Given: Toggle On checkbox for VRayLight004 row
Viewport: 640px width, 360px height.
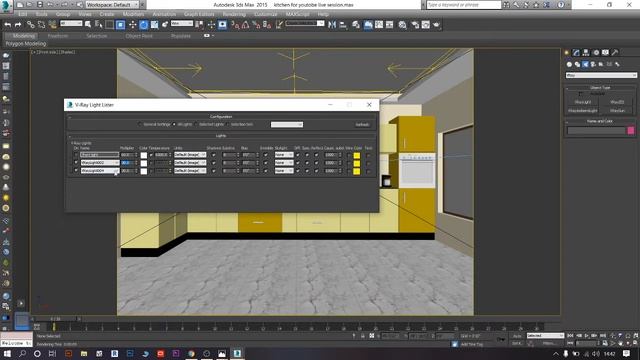Looking at the screenshot, I should coord(76,171).
